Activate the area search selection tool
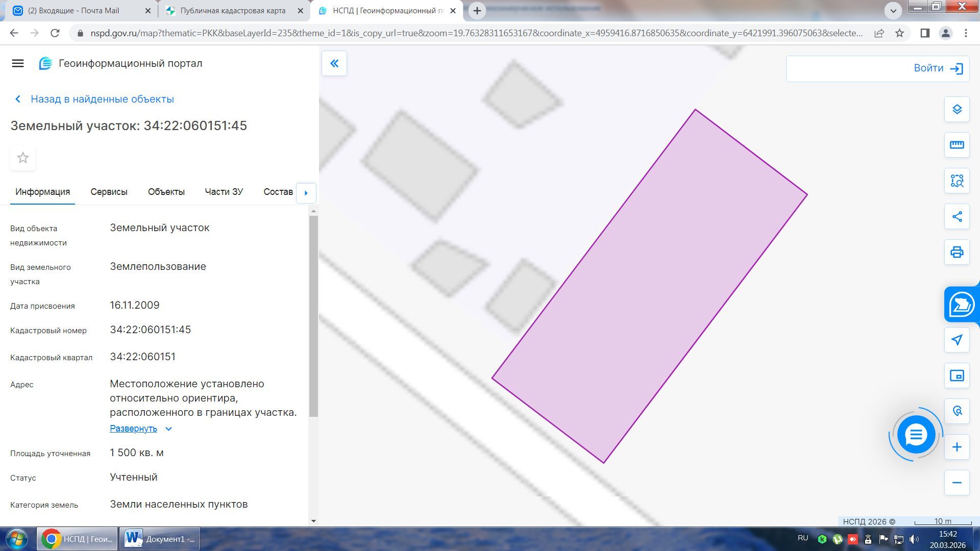 click(x=957, y=181)
